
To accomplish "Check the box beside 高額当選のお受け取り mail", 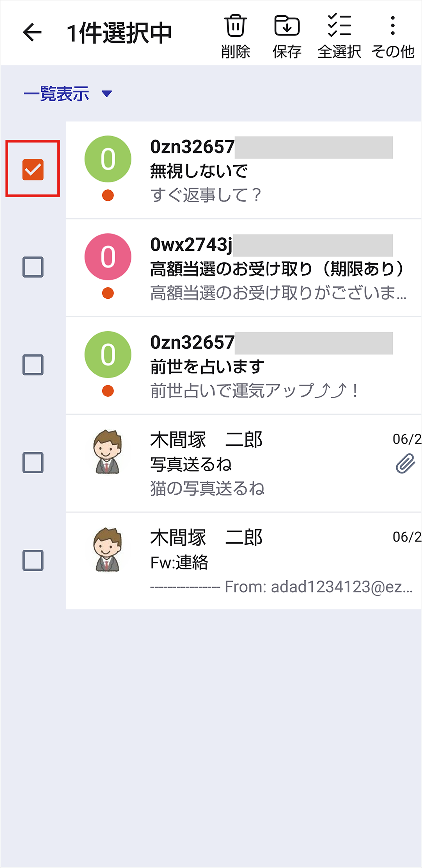I will (x=33, y=267).
